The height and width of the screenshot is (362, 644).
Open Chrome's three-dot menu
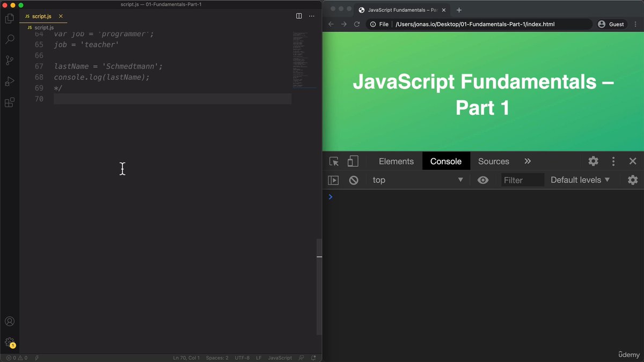[x=636, y=24]
